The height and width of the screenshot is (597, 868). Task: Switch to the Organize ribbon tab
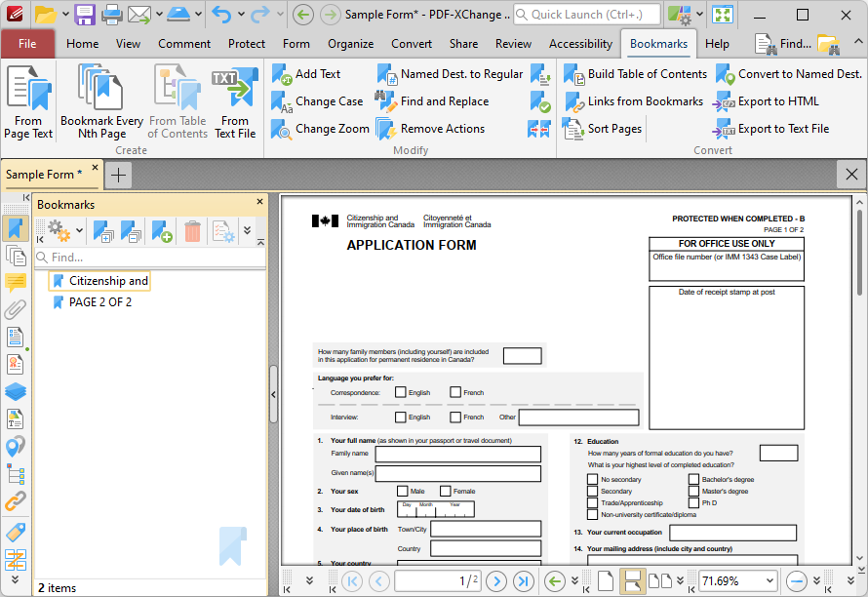(350, 44)
